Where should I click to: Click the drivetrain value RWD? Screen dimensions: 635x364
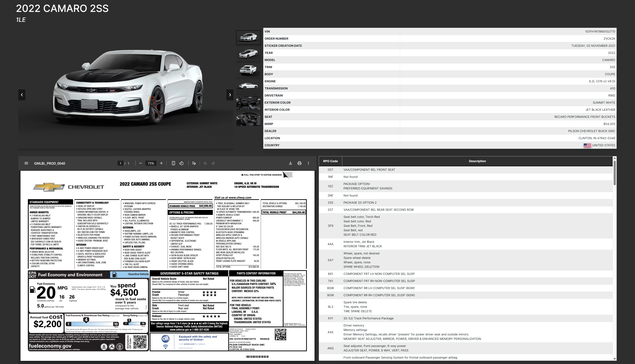[x=612, y=96]
